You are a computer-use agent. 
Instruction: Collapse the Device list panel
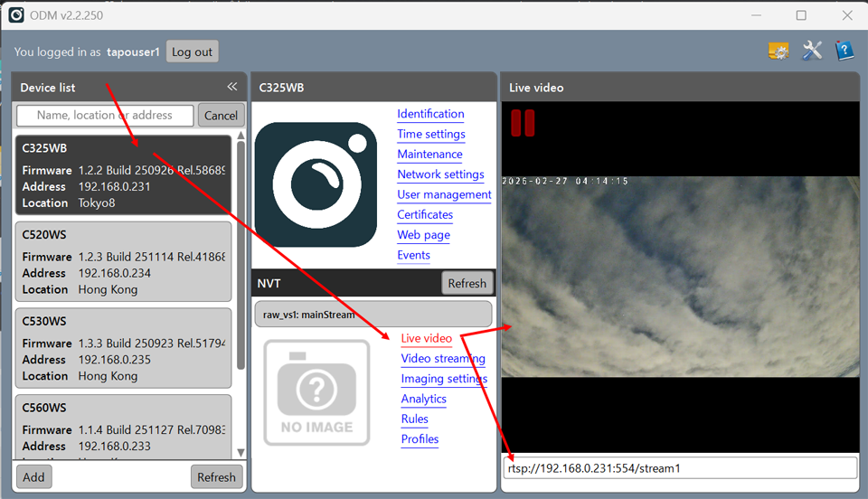pyautogui.click(x=232, y=87)
